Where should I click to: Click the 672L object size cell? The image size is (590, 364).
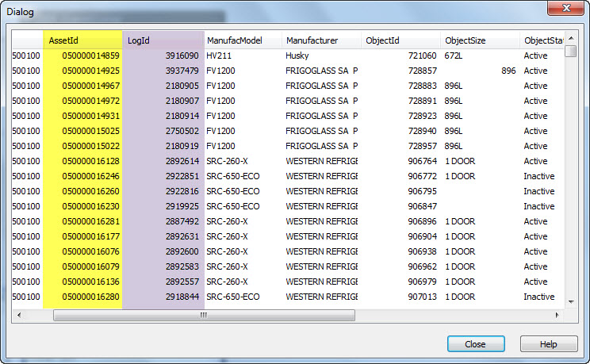[x=454, y=56]
